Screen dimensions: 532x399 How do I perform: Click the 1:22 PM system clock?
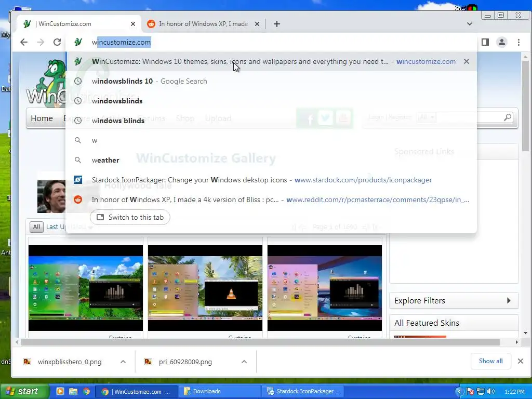[x=514, y=392]
